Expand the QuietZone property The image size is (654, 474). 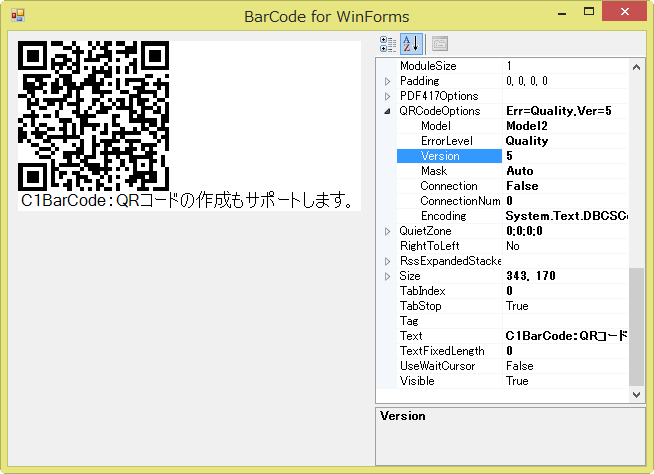click(x=387, y=231)
